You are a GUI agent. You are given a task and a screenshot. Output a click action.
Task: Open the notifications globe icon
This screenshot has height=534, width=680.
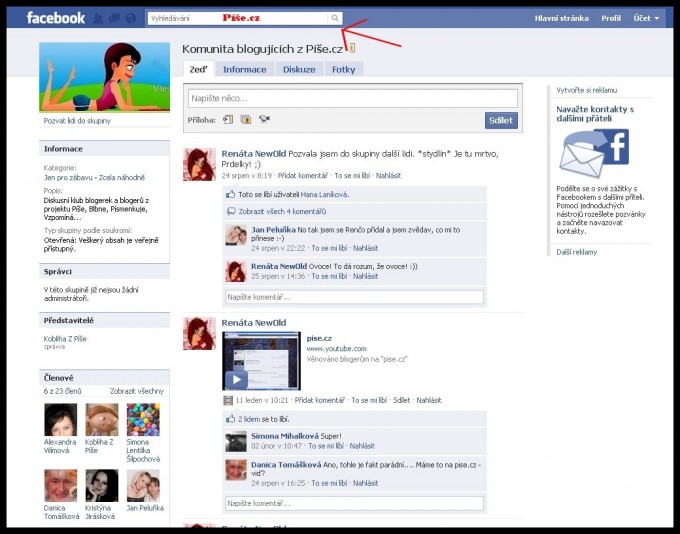pos(131,18)
